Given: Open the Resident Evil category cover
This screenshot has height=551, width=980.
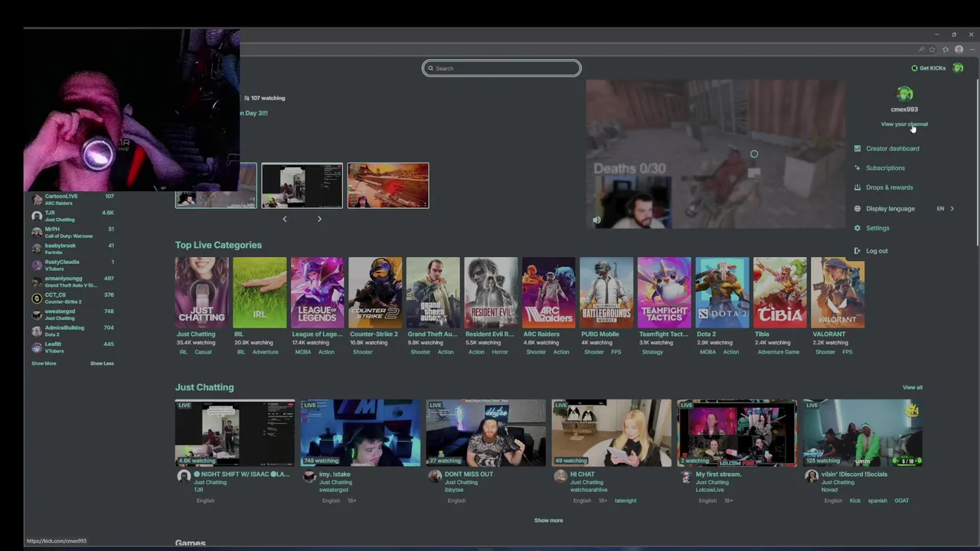Looking at the screenshot, I should 491,292.
